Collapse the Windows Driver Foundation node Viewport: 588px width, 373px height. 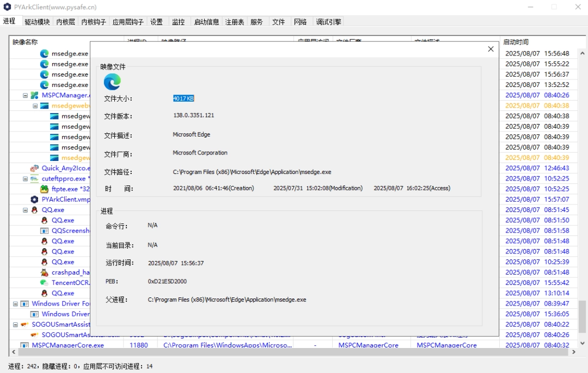tap(15, 304)
